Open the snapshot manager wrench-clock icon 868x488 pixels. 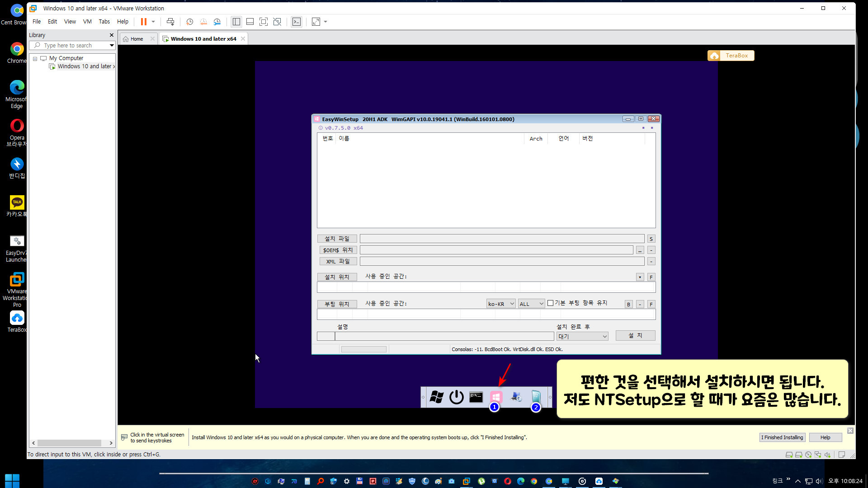point(217,22)
